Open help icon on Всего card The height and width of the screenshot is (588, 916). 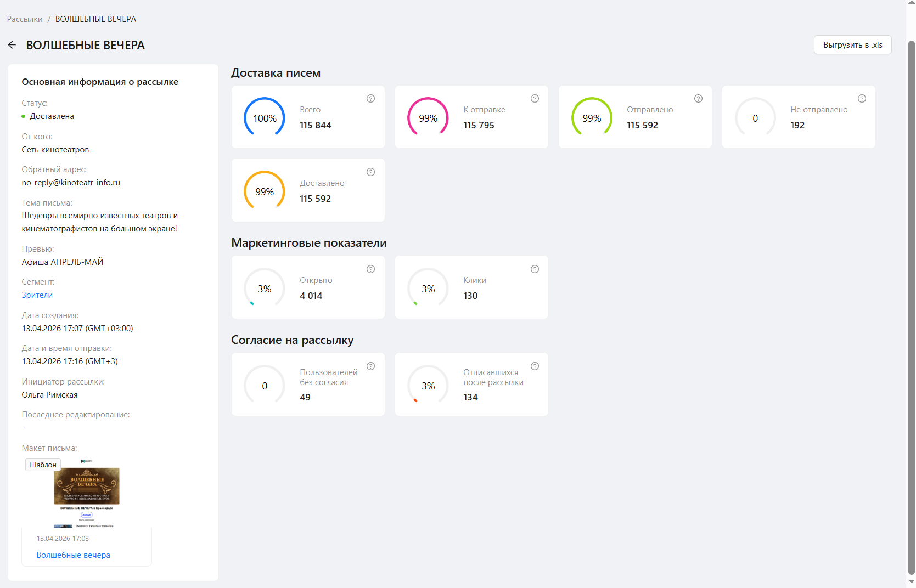(370, 99)
